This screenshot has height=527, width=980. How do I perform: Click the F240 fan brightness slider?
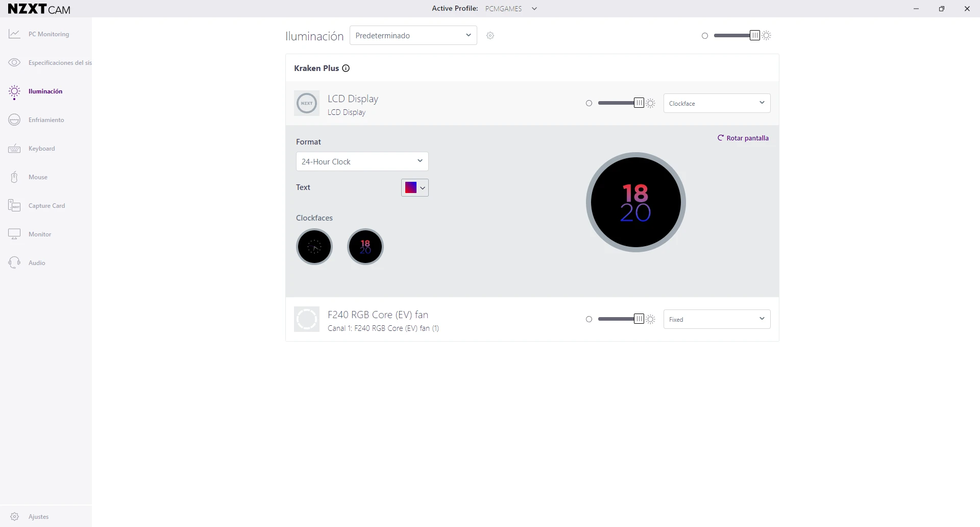click(x=621, y=319)
